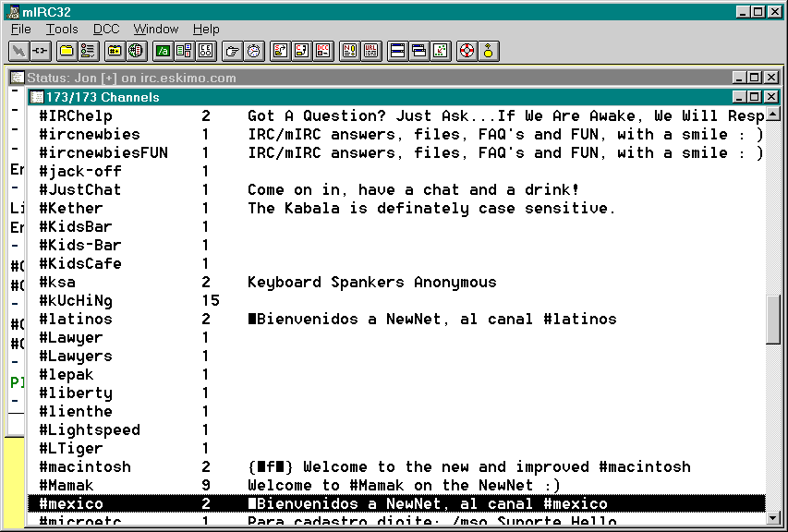This screenshot has height=532, width=788.
Task: Open the Tools menu
Action: click(x=62, y=30)
